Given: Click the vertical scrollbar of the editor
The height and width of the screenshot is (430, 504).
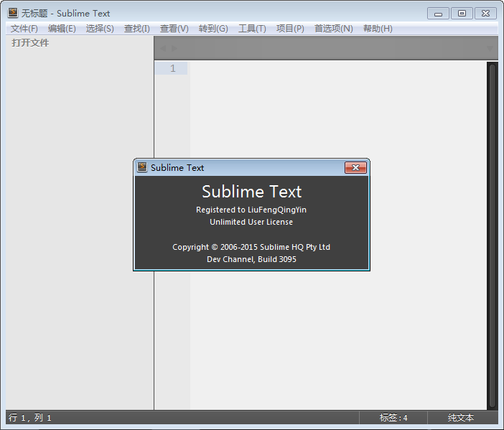Looking at the screenshot, I should tap(492, 235).
